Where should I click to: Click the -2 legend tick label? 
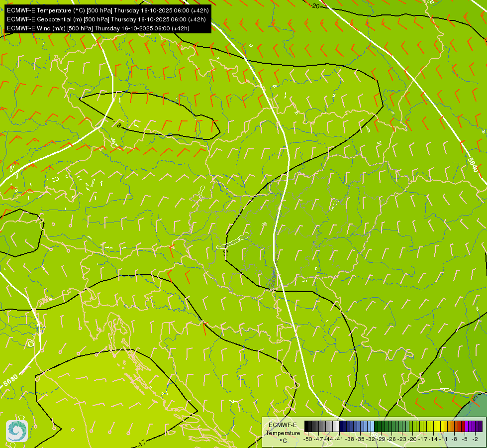coord(475,439)
